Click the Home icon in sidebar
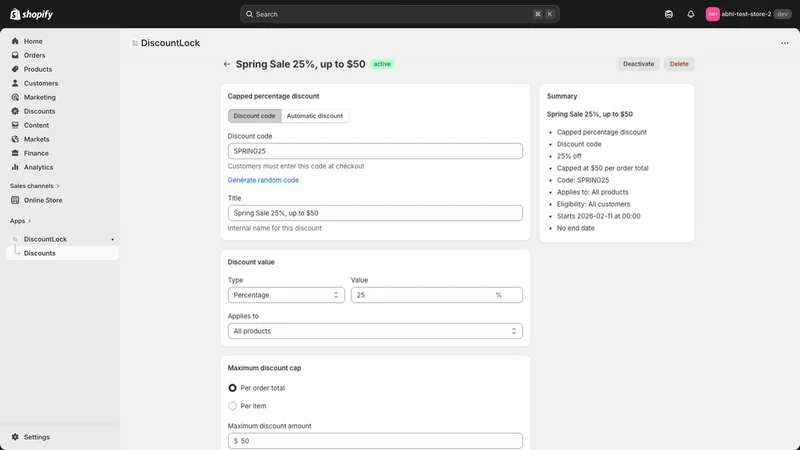 (15, 41)
